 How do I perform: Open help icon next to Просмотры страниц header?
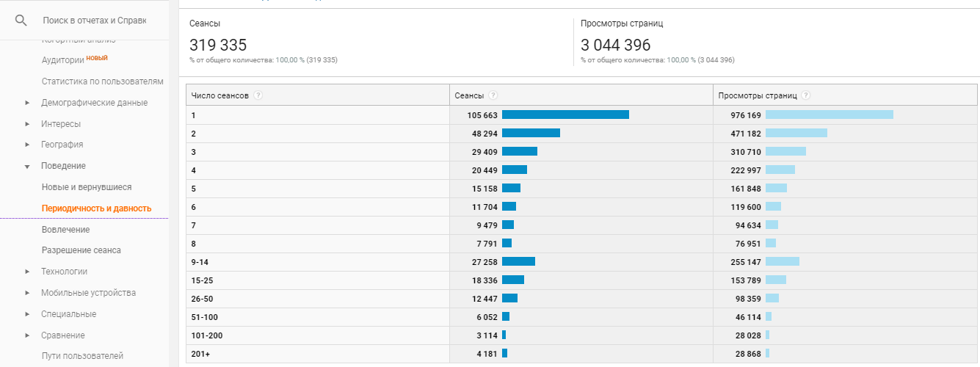point(806,95)
